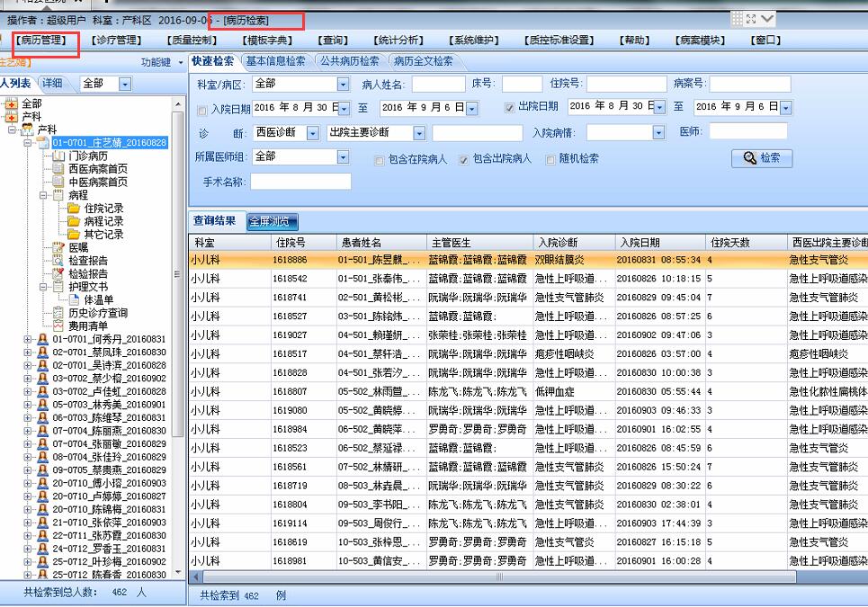Click the 门诊病历 book icon
868x607 pixels.
click(58, 156)
